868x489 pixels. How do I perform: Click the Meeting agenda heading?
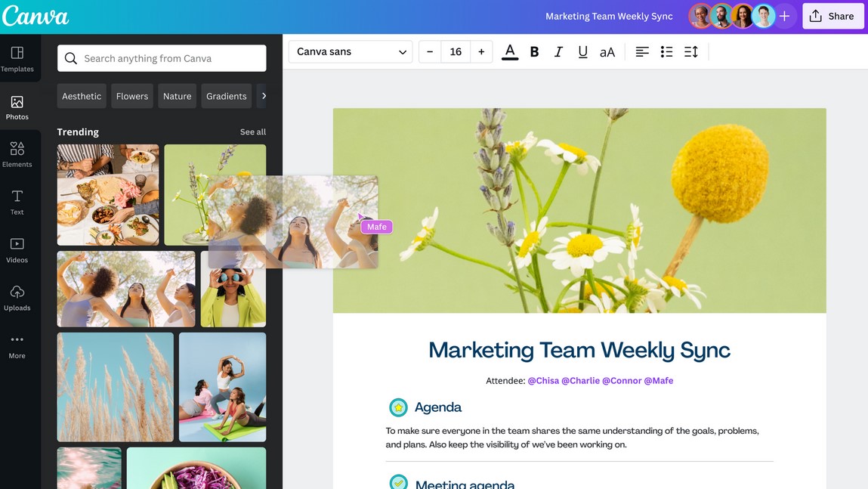465,484
